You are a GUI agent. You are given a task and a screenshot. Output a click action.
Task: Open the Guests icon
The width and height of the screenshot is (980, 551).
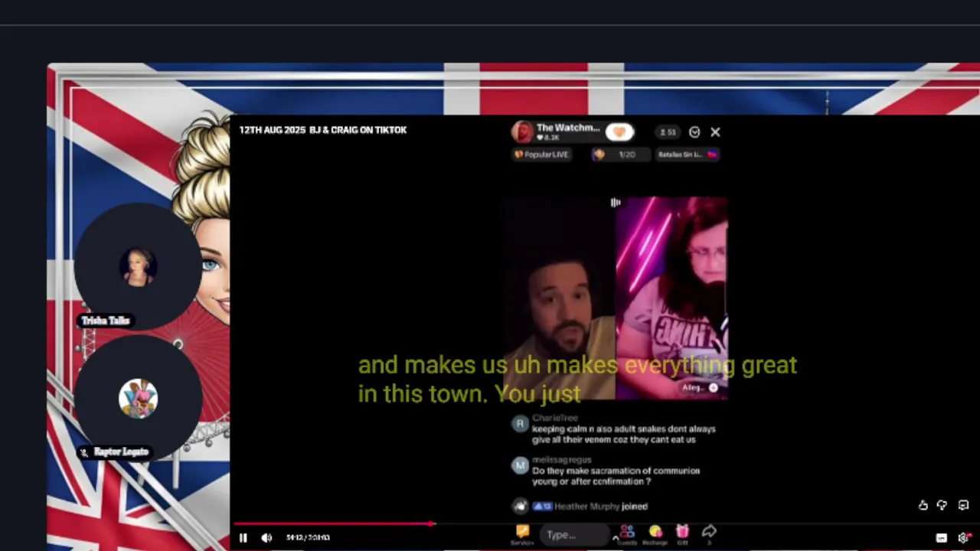pyautogui.click(x=627, y=534)
